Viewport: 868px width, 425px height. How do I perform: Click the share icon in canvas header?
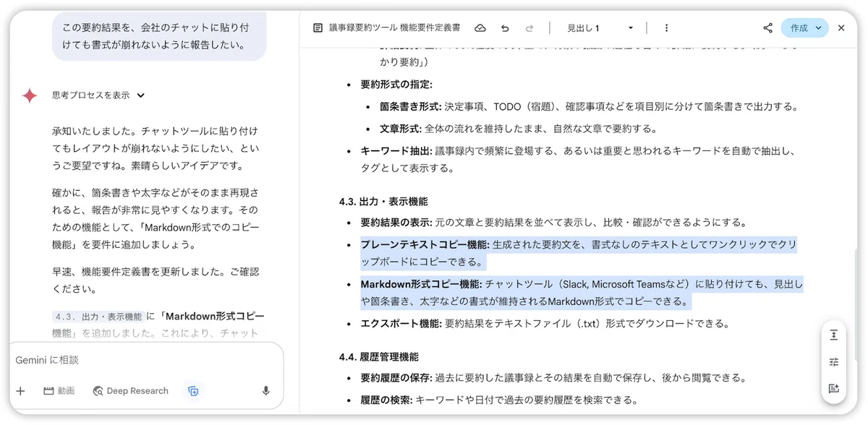(767, 28)
